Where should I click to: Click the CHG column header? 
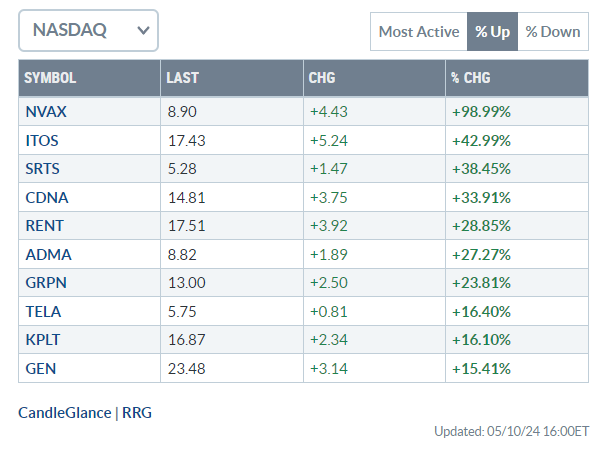322,78
